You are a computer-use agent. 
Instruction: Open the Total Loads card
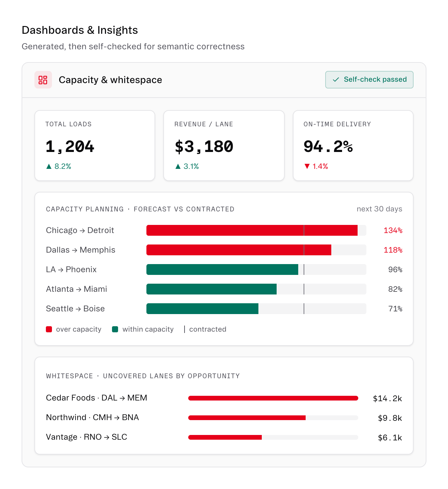pos(95,146)
